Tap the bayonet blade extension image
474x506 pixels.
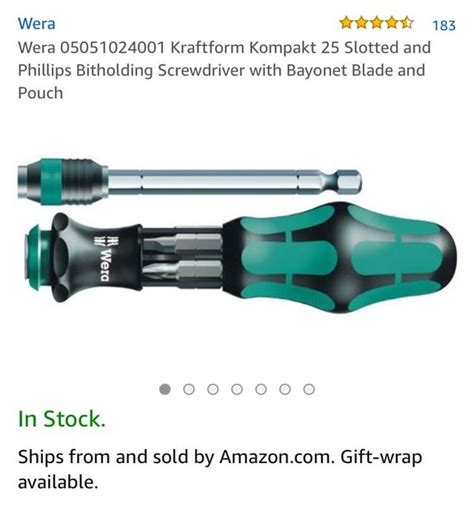[189, 182]
